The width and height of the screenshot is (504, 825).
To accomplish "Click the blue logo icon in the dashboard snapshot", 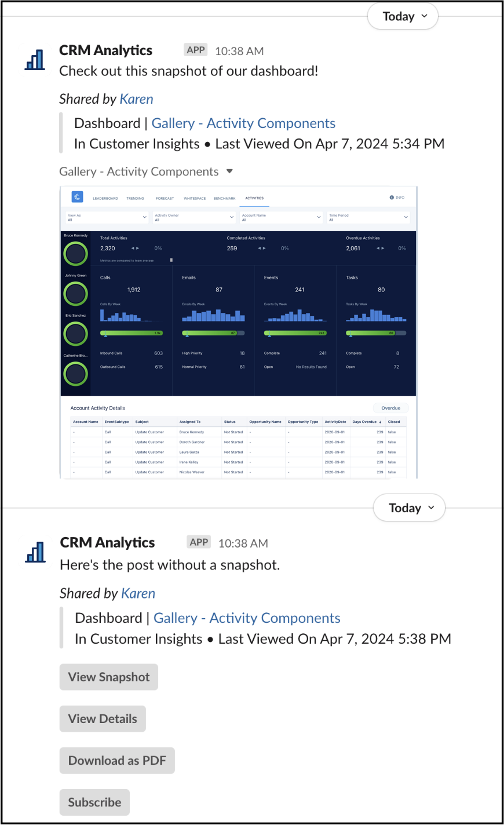I will click(77, 198).
